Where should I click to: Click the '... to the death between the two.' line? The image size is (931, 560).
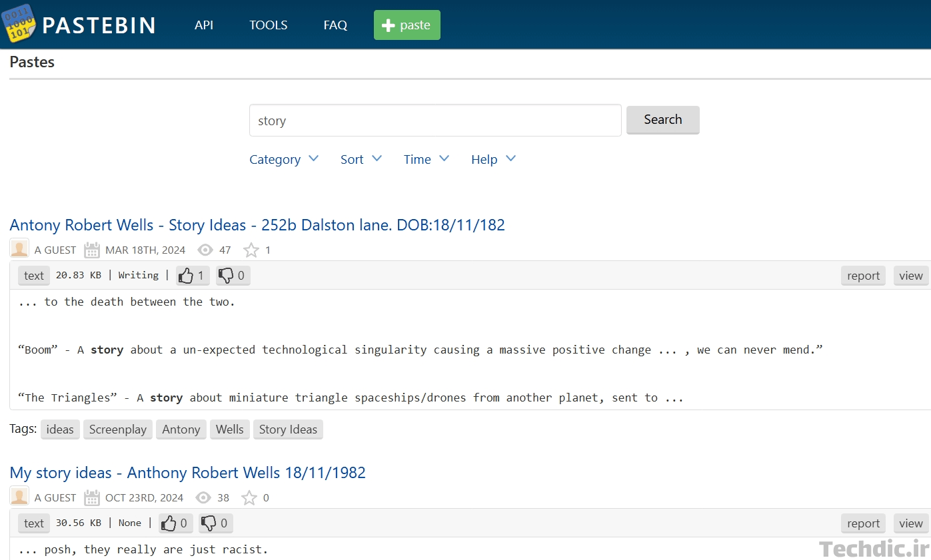[x=127, y=302]
